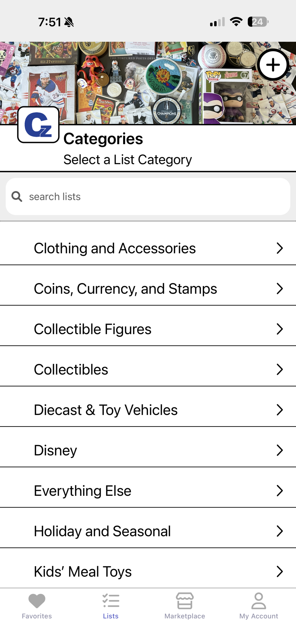Open Favorites heart icon
The width and height of the screenshot is (296, 644).
point(37,600)
